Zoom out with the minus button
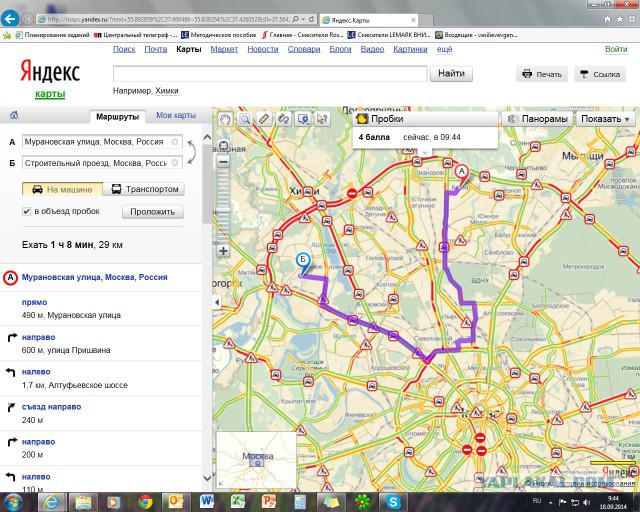Screen dimensions: 640x512 pyautogui.click(x=223, y=162)
